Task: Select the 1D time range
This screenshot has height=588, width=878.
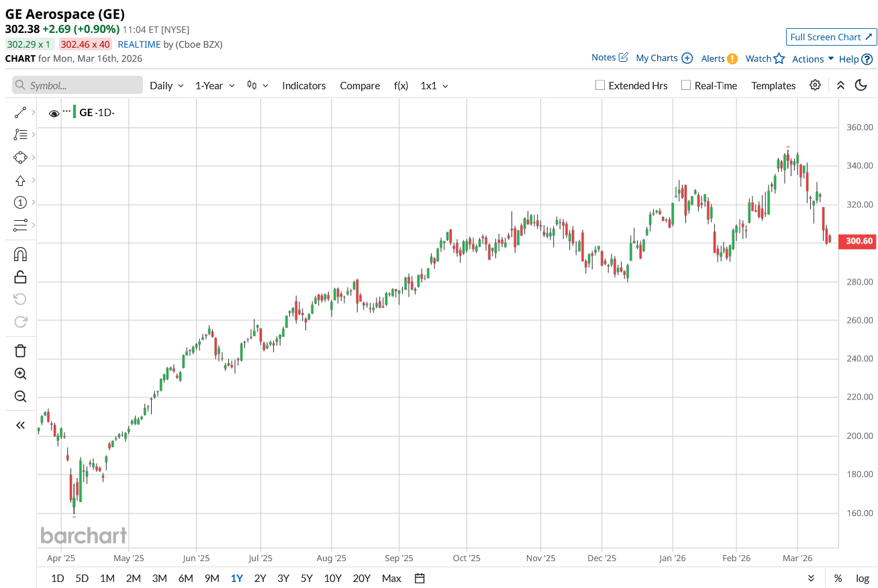Action: [58, 578]
